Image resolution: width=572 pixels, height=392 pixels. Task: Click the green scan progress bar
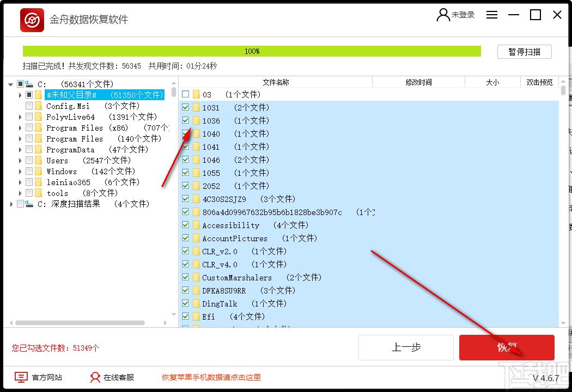click(252, 51)
